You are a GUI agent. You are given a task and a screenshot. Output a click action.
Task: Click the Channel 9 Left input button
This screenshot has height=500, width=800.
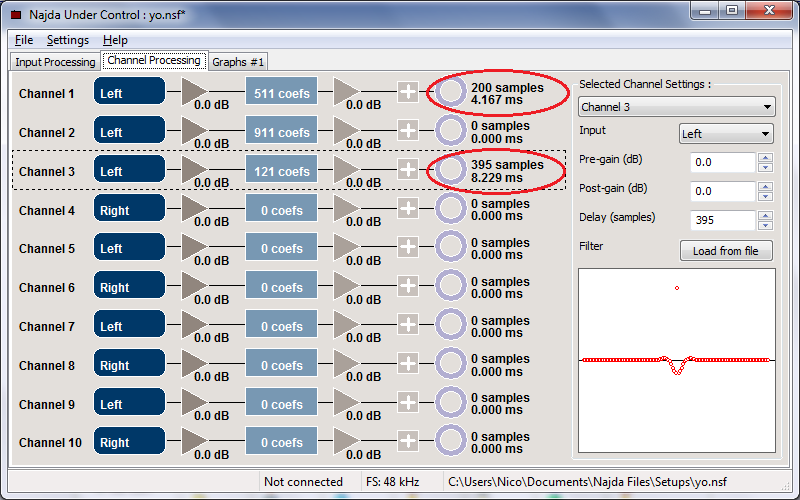(x=129, y=402)
